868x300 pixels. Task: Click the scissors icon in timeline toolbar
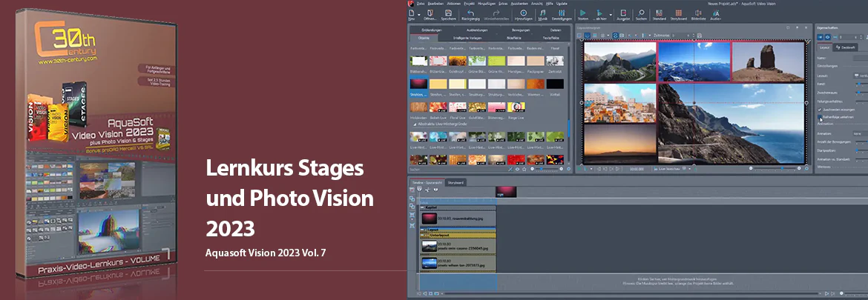(427, 190)
